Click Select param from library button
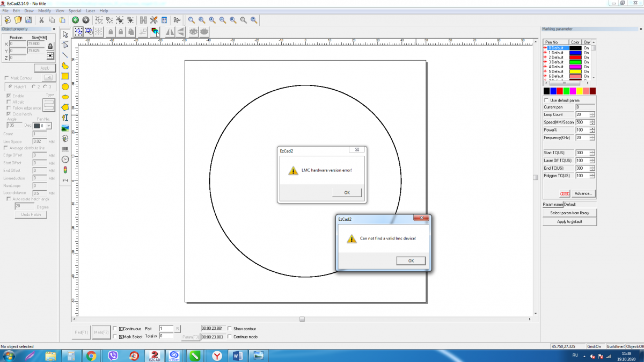This screenshot has height=362, width=644. pyautogui.click(x=570, y=213)
